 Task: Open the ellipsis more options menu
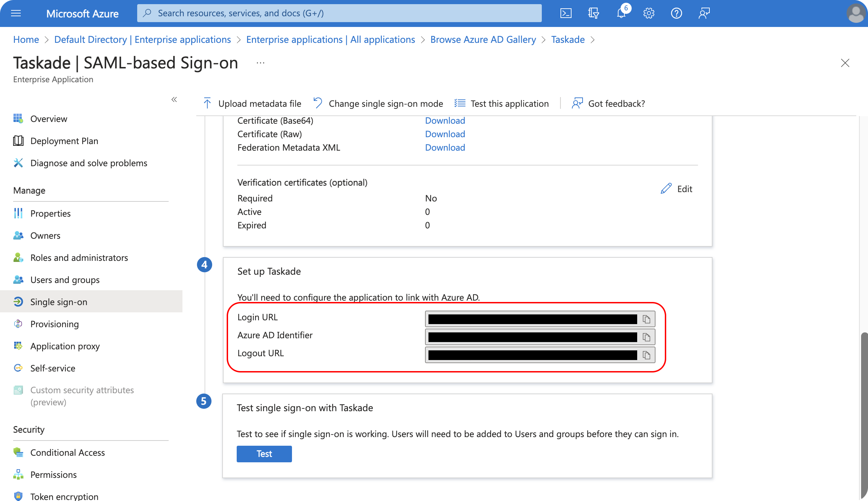pyautogui.click(x=261, y=63)
